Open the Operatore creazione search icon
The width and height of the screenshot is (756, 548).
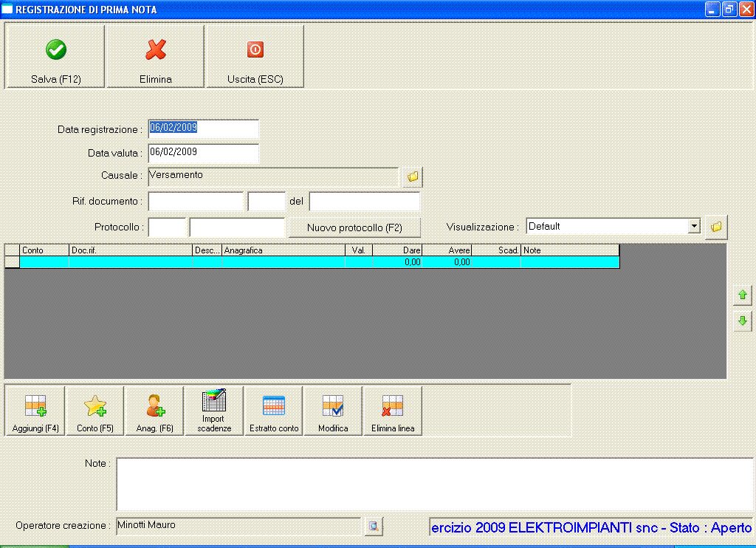[373, 527]
